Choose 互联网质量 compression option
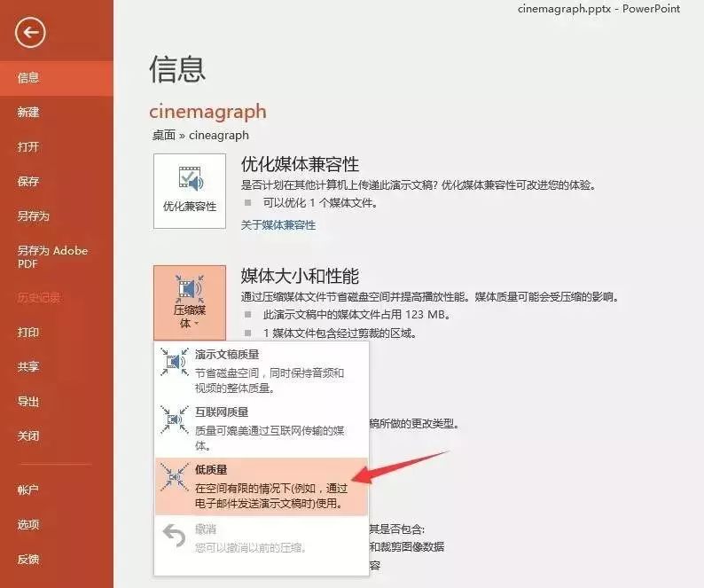Viewport: 704px width, 588px height. tap(262, 428)
